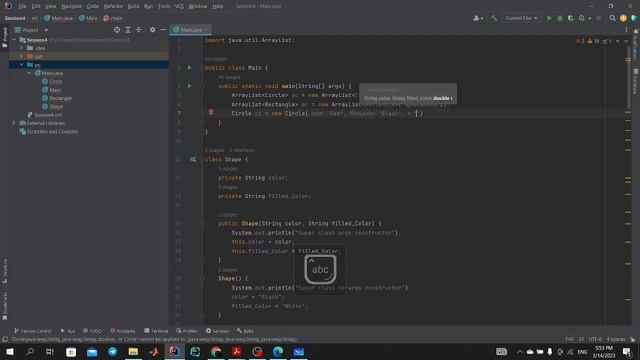Click the editor vertical scrollbar error stripe

click(x=628, y=180)
